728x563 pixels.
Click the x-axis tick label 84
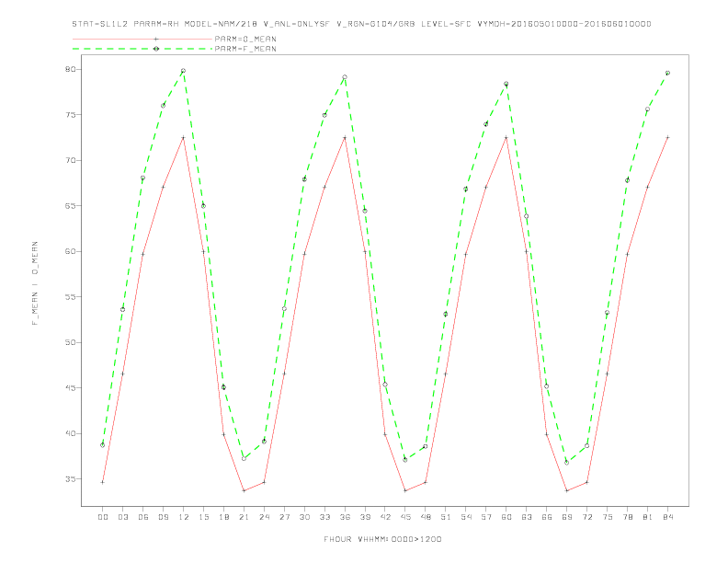click(x=668, y=517)
